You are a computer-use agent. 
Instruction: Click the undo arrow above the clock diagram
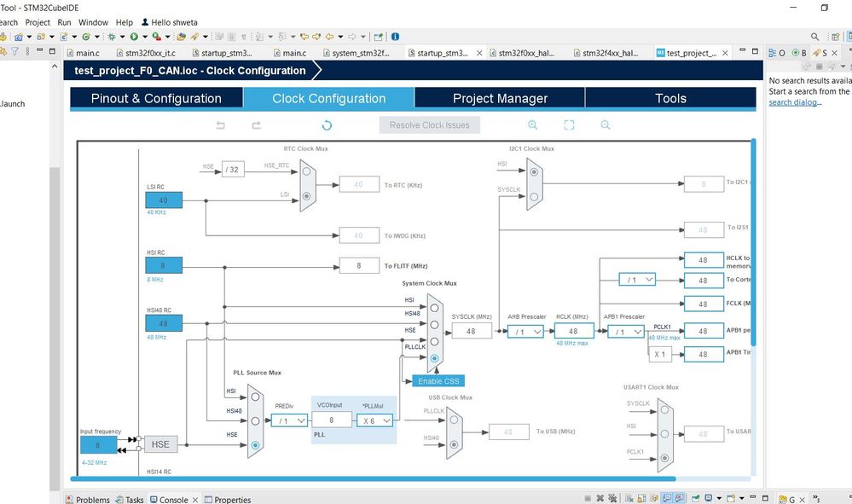tap(220, 125)
